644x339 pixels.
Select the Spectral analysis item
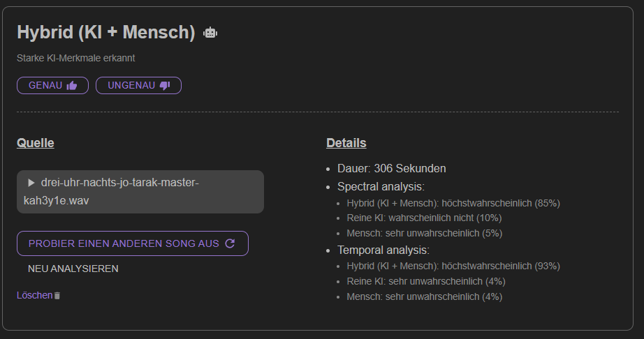coord(381,186)
